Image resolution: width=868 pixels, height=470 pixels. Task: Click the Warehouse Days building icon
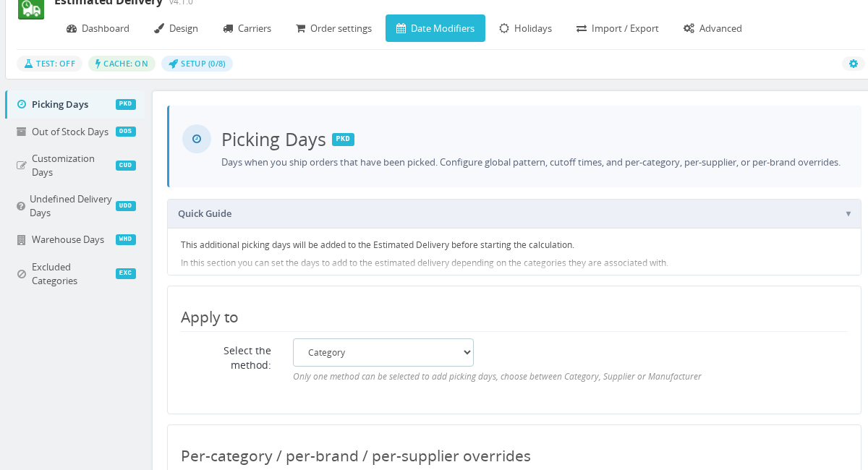click(21, 239)
